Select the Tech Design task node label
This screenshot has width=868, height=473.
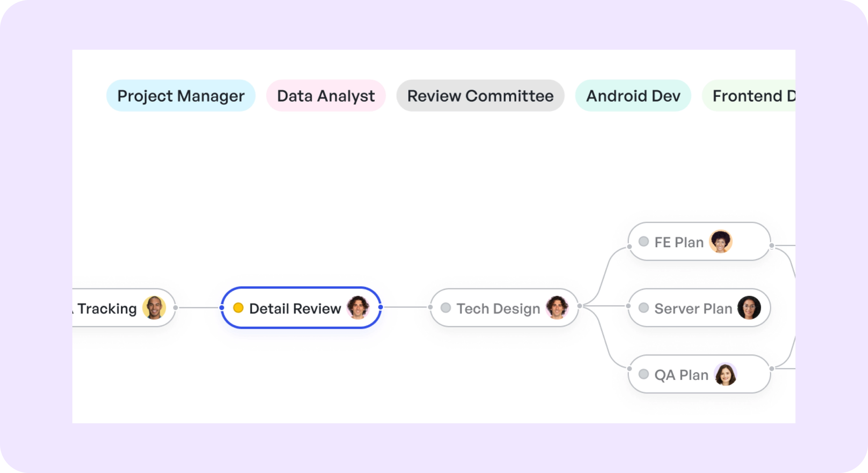[498, 309]
